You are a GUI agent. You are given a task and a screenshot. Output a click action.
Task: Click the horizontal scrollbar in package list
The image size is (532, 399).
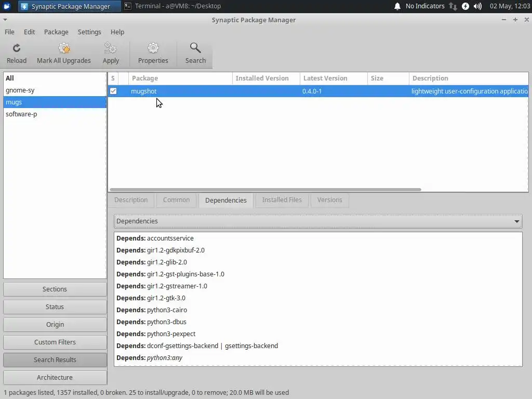point(265,190)
